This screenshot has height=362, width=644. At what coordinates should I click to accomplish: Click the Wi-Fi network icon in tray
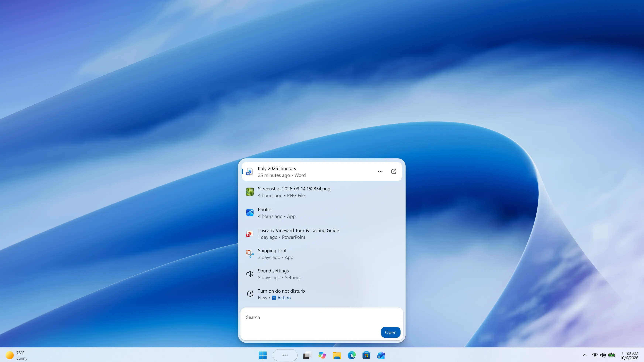[595, 355]
